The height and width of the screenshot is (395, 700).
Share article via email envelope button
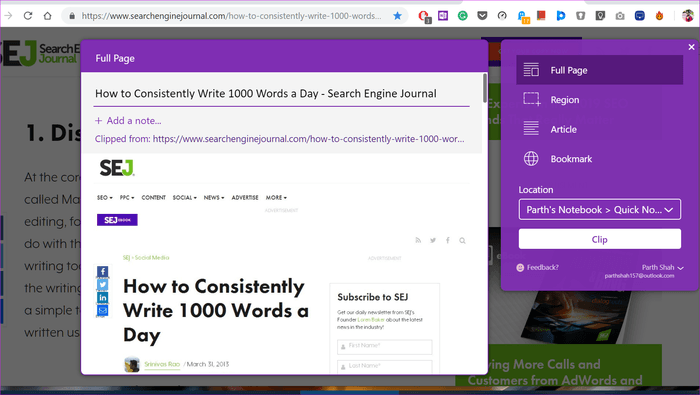pos(102,310)
